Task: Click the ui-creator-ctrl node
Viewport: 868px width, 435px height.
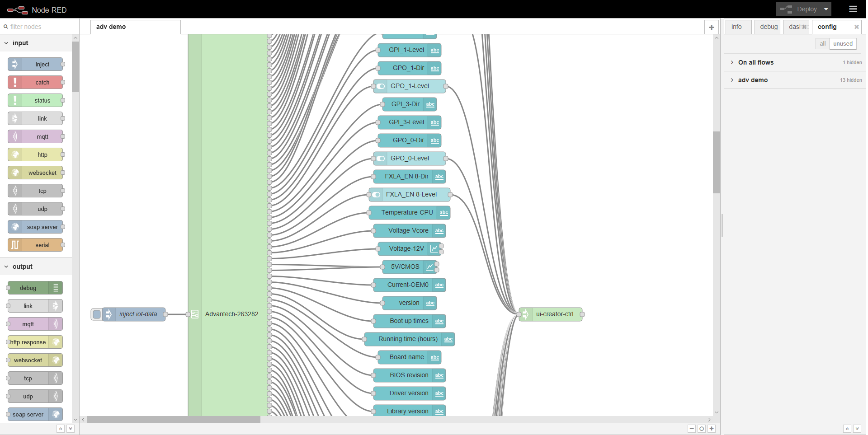Action: point(554,314)
